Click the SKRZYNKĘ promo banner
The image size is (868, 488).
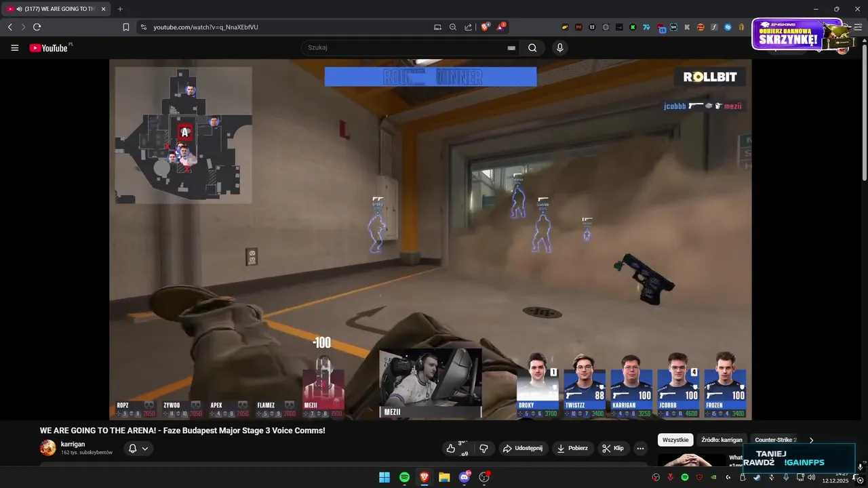797,34
